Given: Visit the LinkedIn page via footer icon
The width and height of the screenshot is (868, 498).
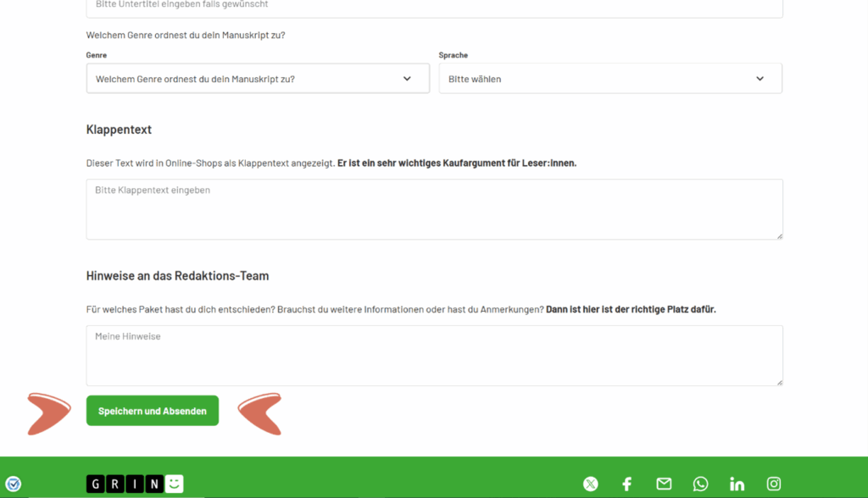Looking at the screenshot, I should pyautogui.click(x=737, y=484).
